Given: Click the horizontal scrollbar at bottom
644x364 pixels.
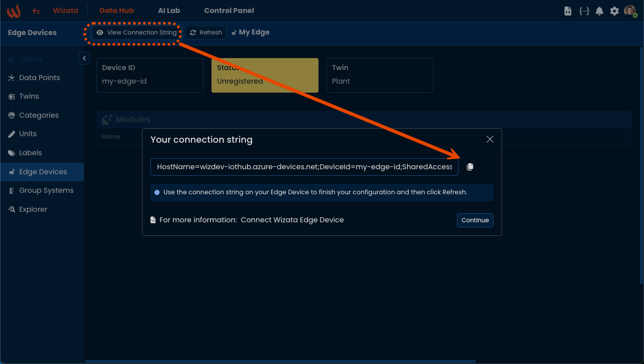Looking at the screenshot, I should 280,361.
